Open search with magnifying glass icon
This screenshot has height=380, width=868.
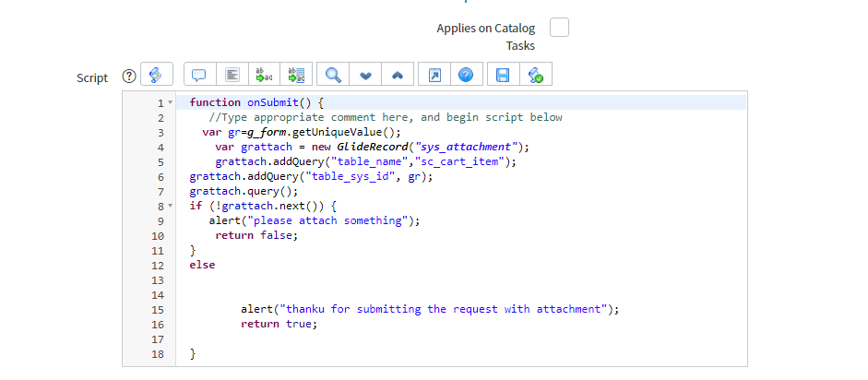[333, 76]
